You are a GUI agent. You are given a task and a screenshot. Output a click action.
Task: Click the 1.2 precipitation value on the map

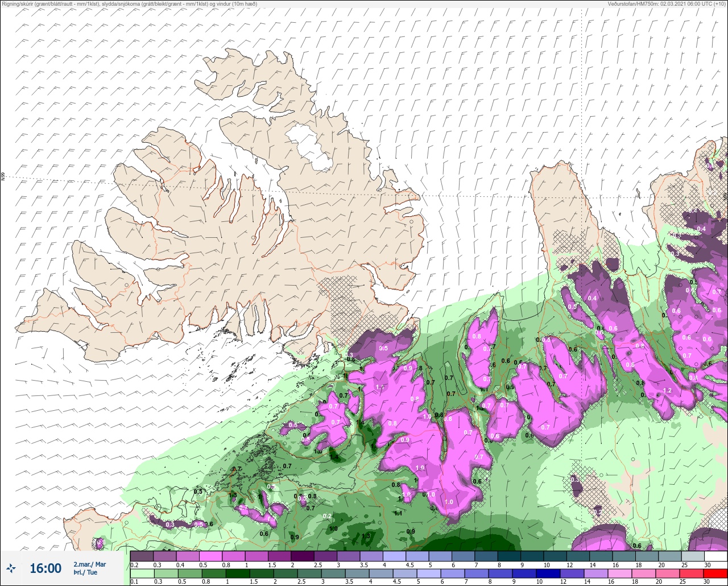tap(668, 391)
